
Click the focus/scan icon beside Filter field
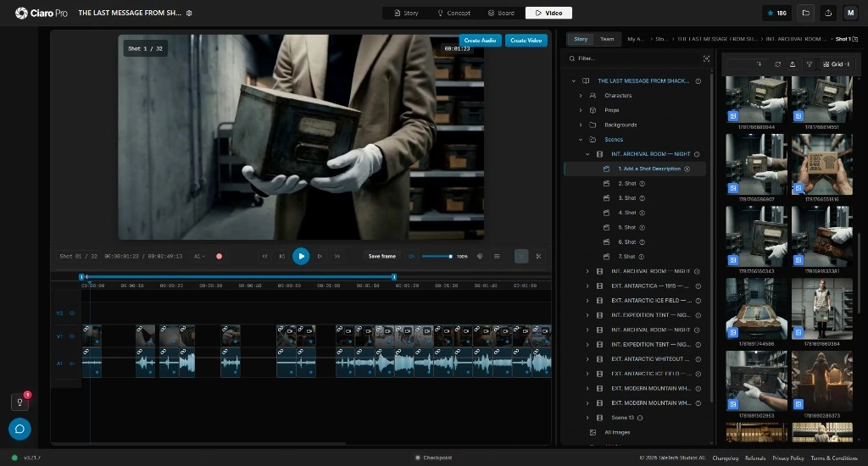706,58
